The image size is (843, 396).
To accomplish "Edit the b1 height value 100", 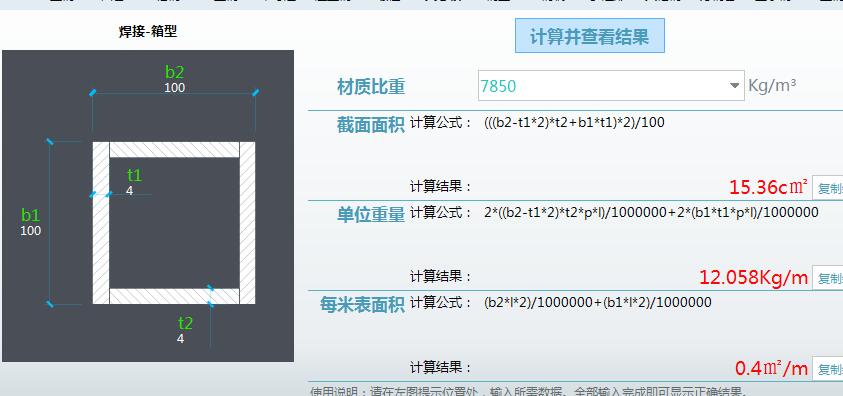I will point(31,231).
